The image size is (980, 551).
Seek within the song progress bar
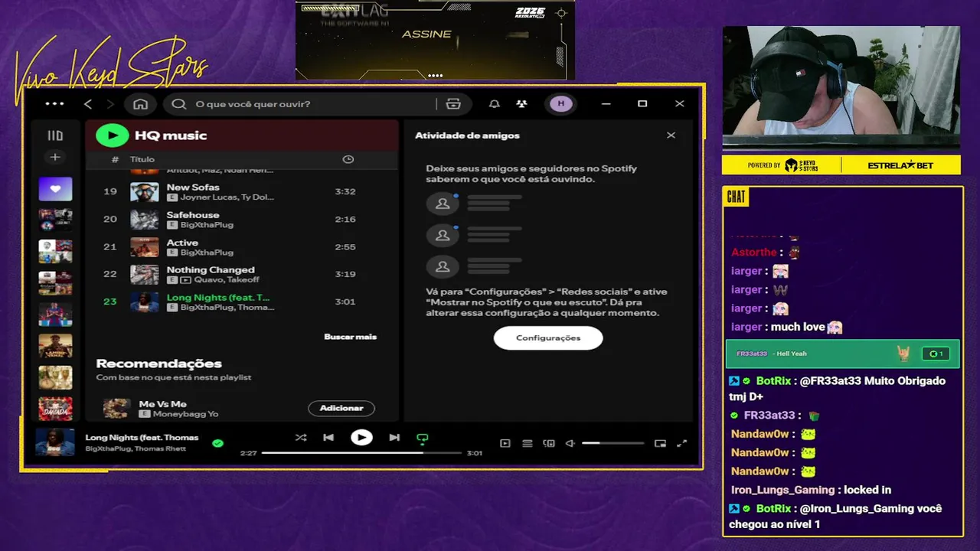[362, 453]
